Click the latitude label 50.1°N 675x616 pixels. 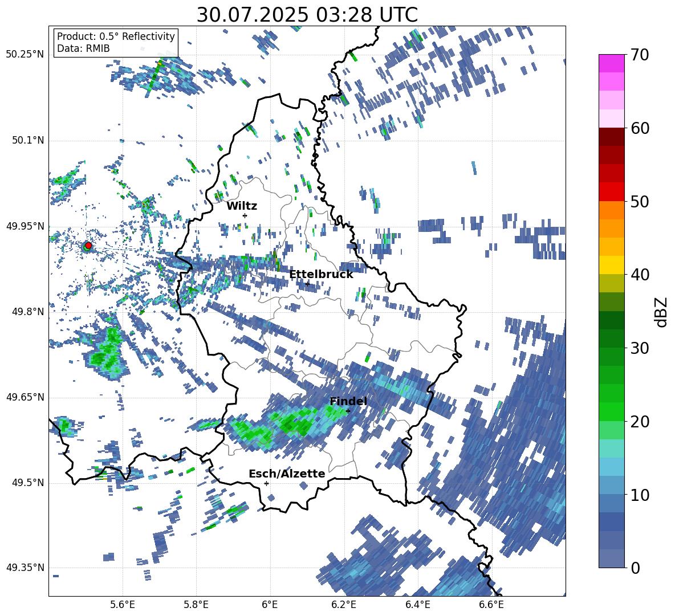click(27, 140)
